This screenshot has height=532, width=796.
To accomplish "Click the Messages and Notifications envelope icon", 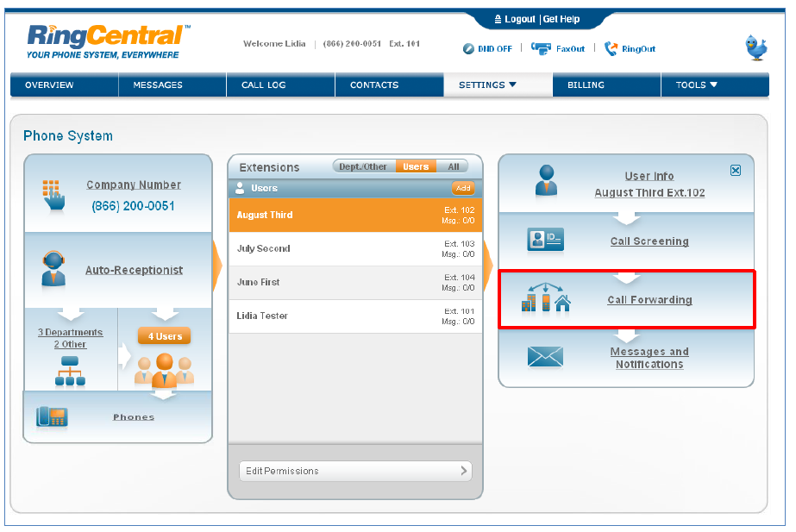I will click(x=545, y=357).
